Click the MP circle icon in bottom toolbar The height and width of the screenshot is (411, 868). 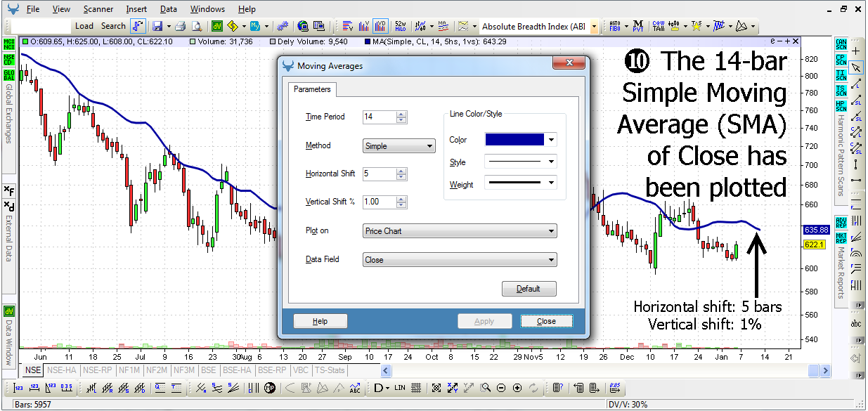point(270,388)
